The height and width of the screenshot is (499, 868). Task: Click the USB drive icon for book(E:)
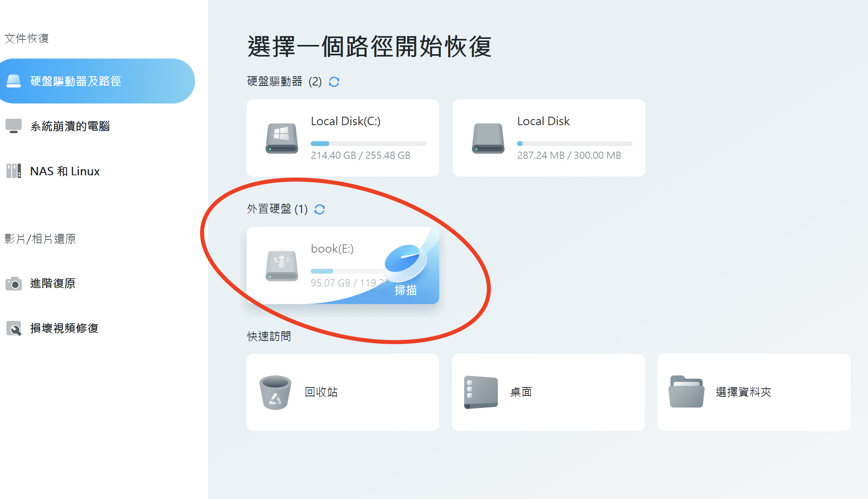(281, 266)
